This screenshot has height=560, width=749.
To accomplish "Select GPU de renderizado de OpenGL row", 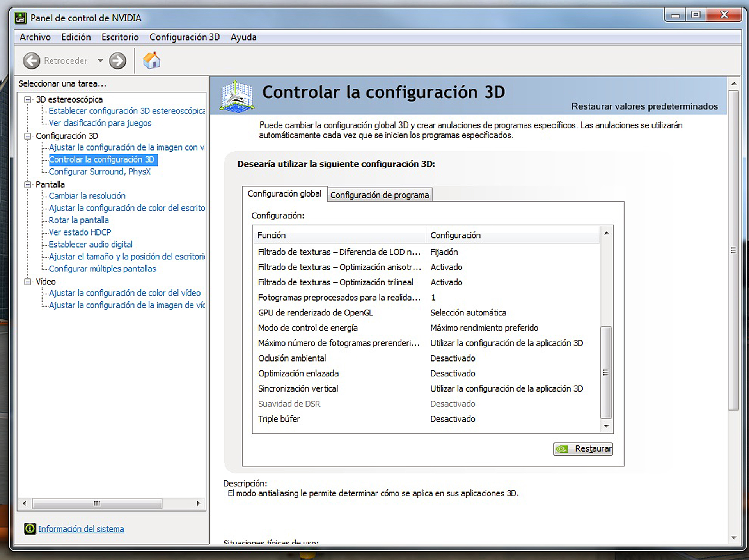I will tap(426, 313).
